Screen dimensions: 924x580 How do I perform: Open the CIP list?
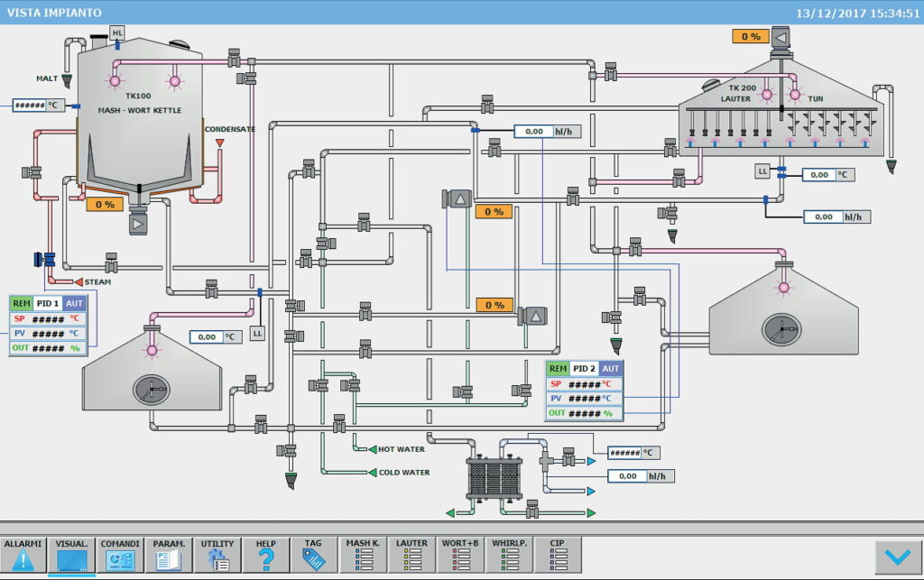point(558,555)
